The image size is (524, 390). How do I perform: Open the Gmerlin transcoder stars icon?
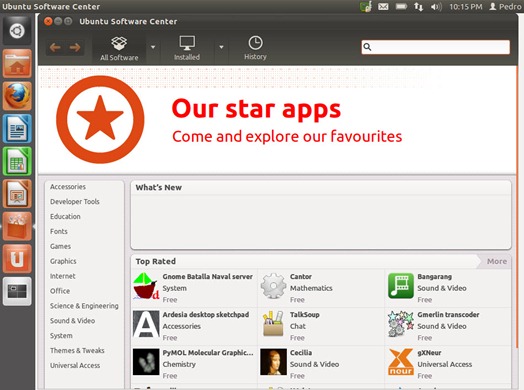tap(401, 324)
